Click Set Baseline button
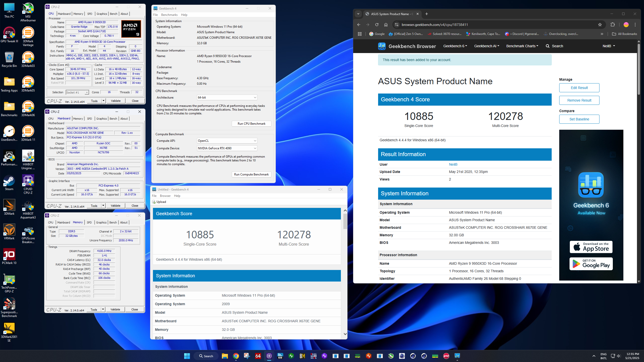The width and height of the screenshot is (644, 362). [579, 119]
